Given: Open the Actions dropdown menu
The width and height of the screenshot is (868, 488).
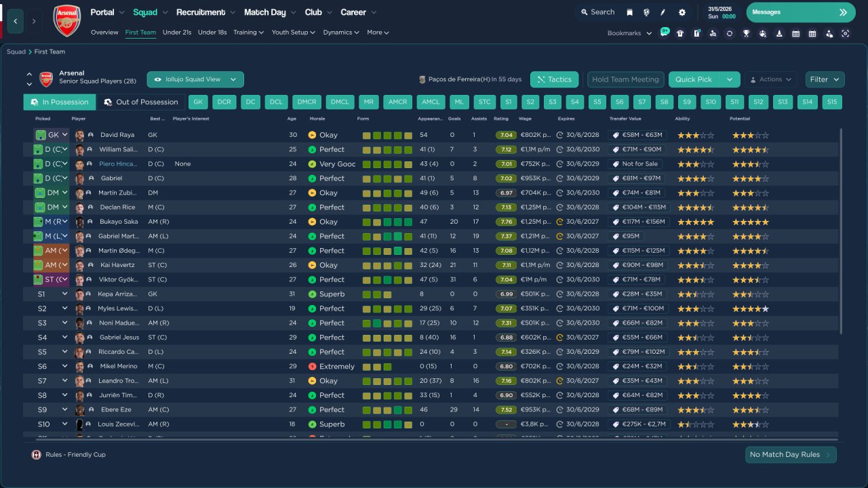Looking at the screenshot, I should click(770, 79).
